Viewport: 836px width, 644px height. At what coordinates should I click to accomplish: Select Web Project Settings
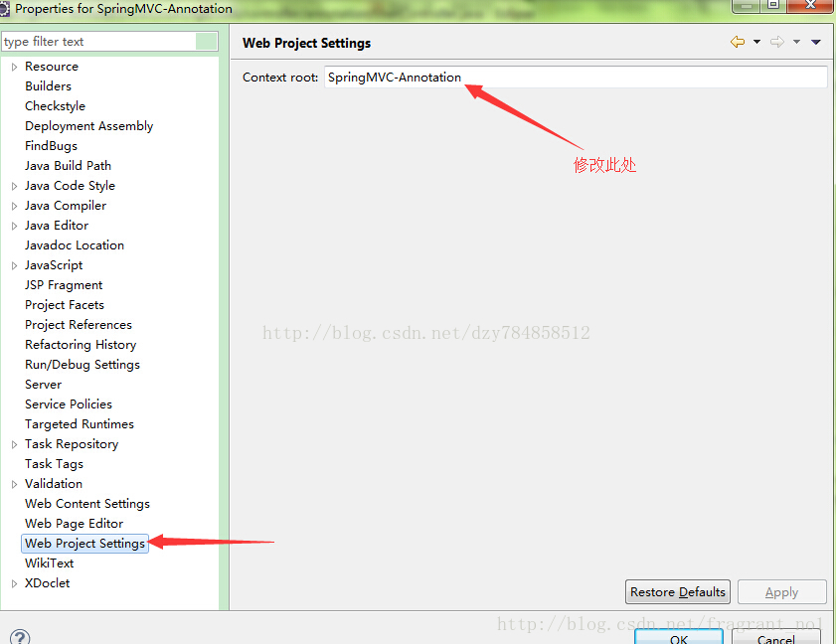point(84,544)
